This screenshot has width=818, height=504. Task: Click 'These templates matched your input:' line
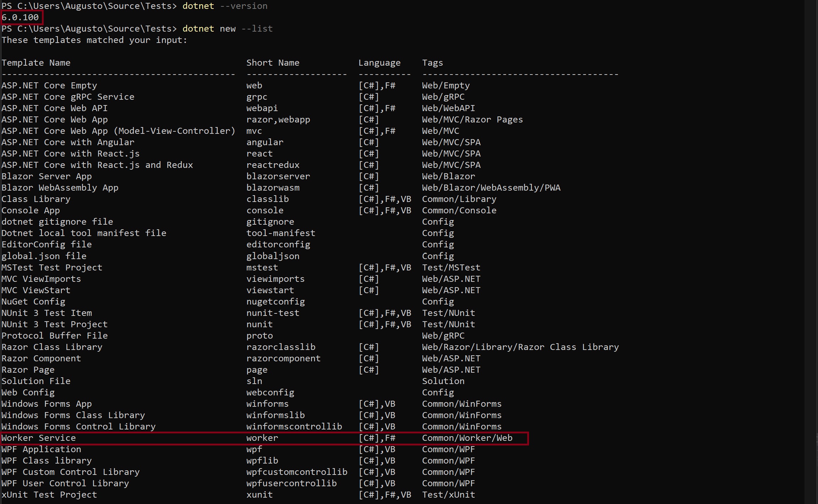(94, 40)
